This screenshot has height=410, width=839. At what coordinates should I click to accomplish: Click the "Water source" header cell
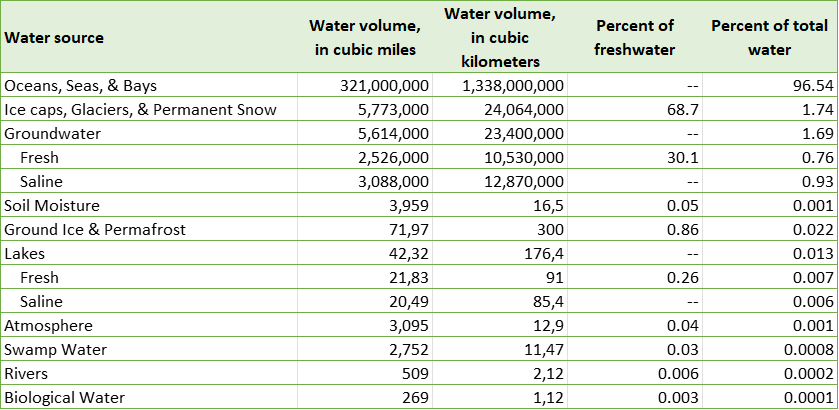[55, 38]
